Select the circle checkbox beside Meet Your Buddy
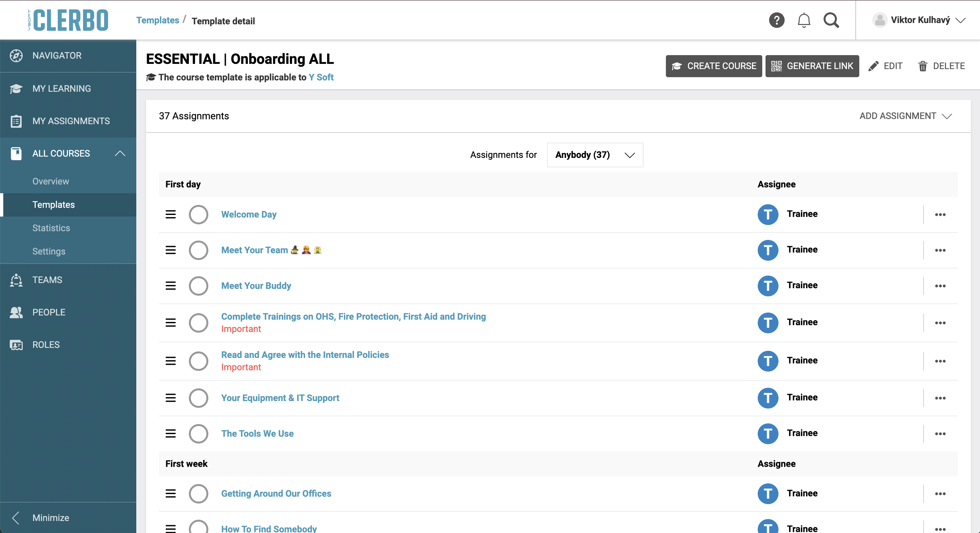Image resolution: width=980 pixels, height=533 pixels. 198,286
